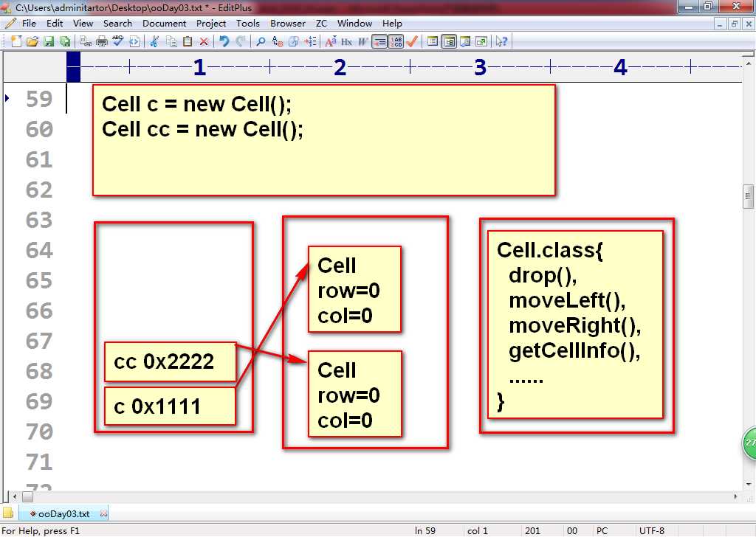Toggle the Output window panel
This screenshot has height=537, width=756.
(x=465, y=42)
